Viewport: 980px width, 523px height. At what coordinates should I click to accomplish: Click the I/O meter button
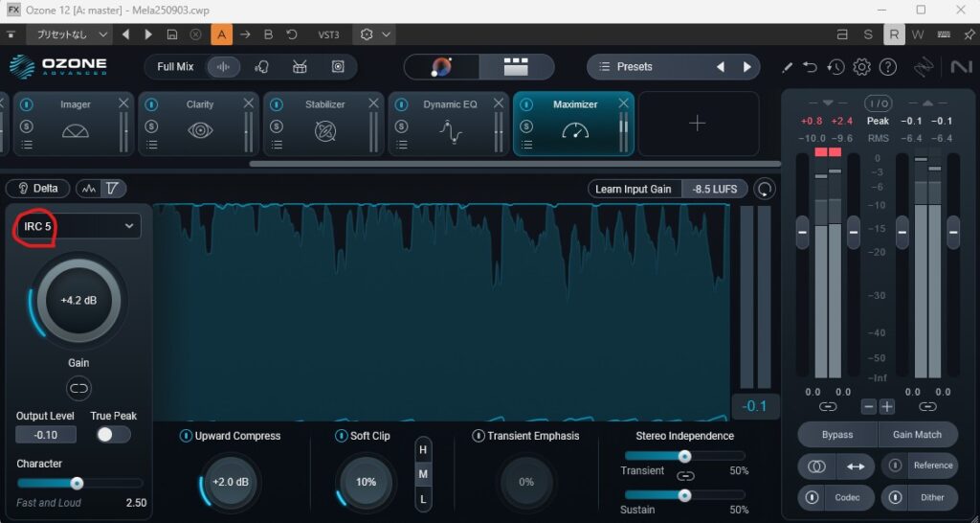pyautogui.click(x=879, y=102)
